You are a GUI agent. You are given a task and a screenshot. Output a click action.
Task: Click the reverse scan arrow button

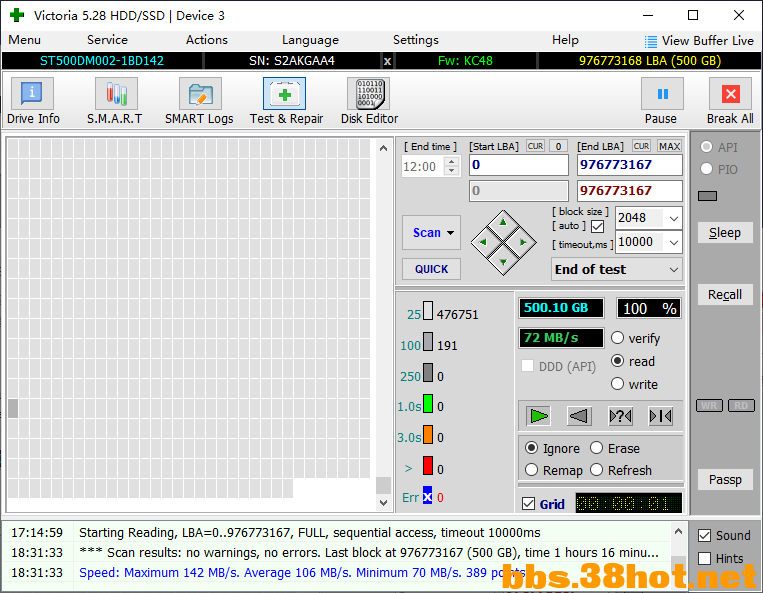pos(579,416)
